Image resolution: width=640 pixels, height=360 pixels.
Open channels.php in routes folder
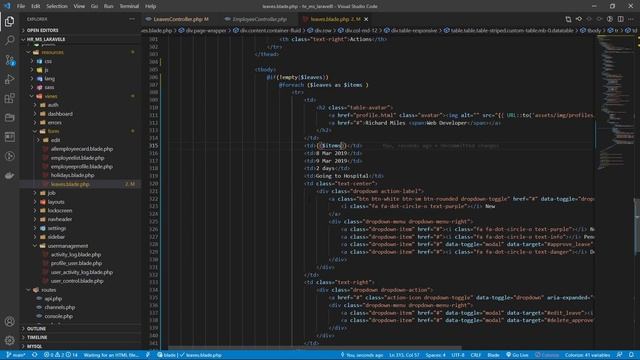[x=60, y=307]
